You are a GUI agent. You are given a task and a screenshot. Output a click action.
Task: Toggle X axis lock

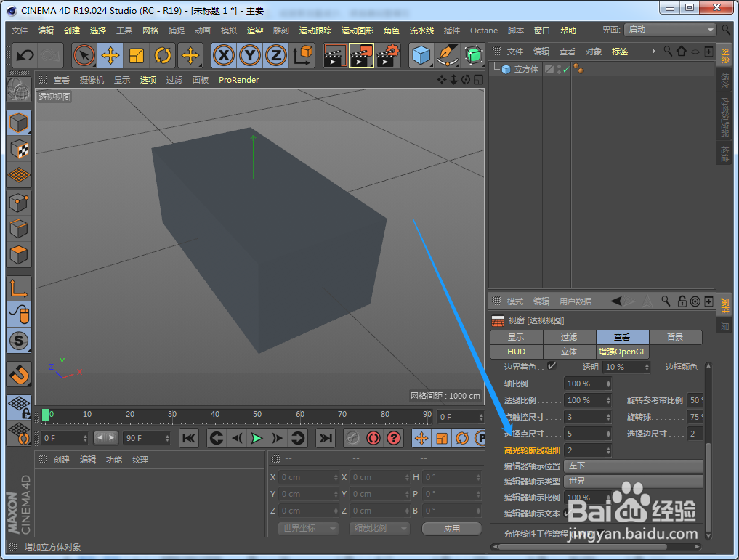[x=223, y=56]
